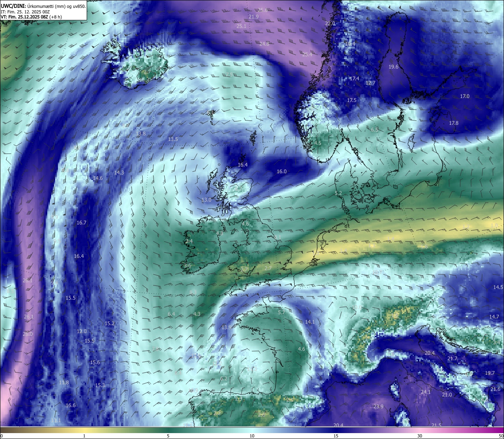Click the map value '16.0' in the North Sea
Viewport: 504px width, 439px height.
pyautogui.click(x=282, y=171)
